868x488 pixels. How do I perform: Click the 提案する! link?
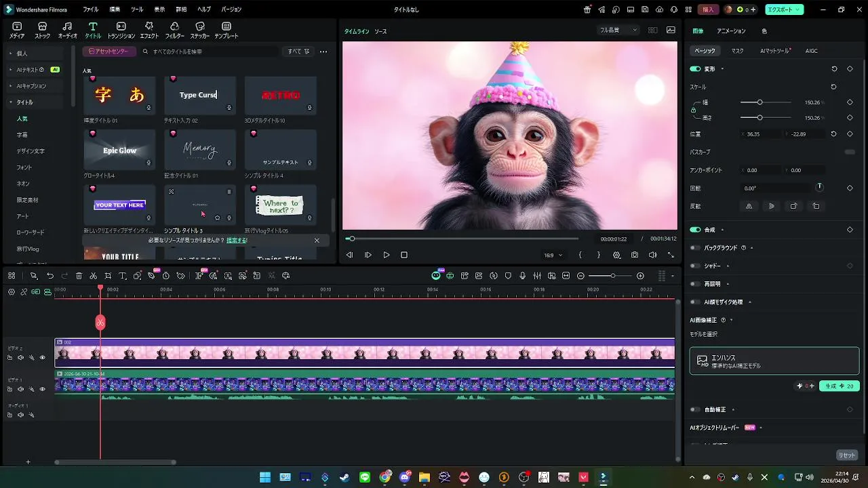tap(237, 240)
